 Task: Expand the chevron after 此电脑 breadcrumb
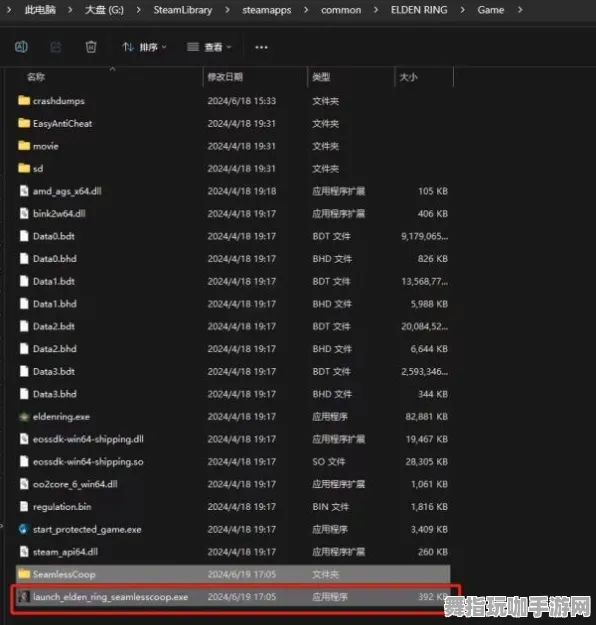(70, 10)
